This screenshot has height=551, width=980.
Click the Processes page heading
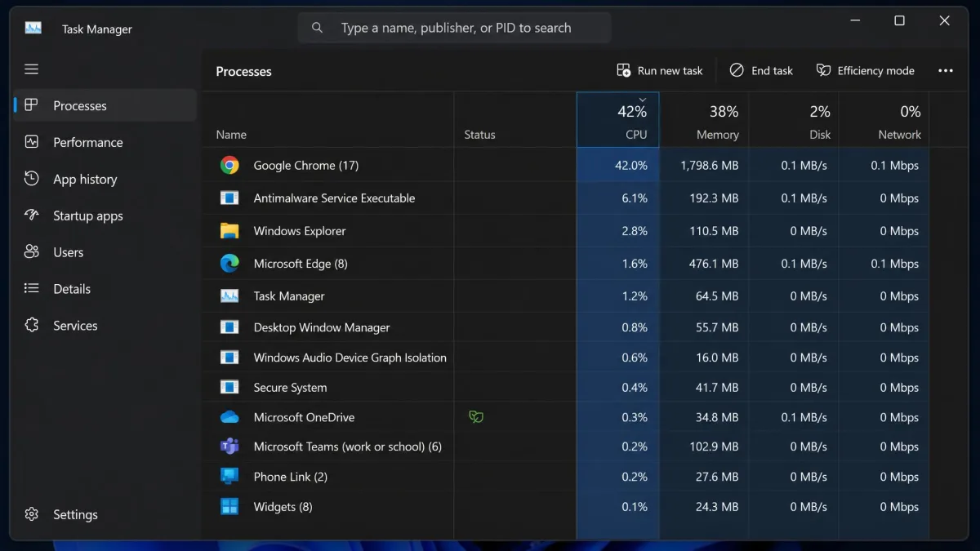pos(243,71)
